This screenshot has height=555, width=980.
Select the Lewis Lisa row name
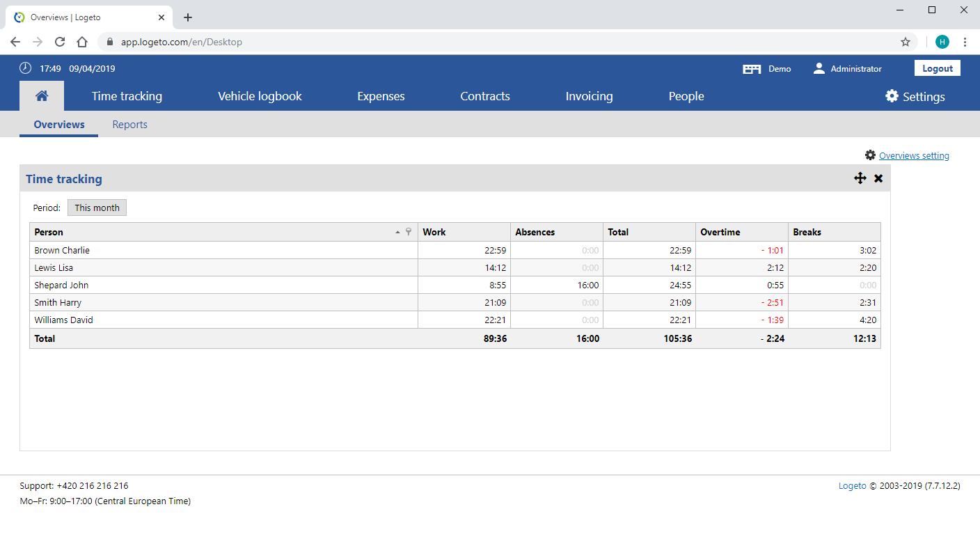coord(54,267)
